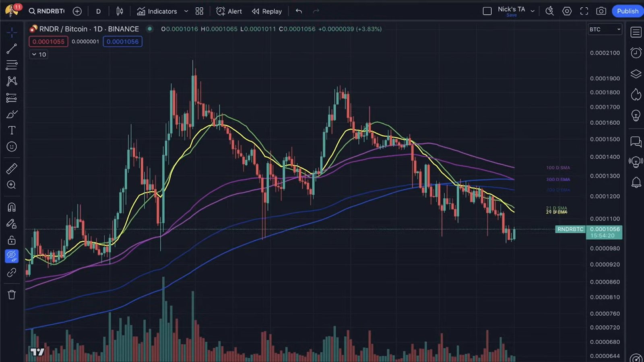The height and width of the screenshot is (362, 644).
Task: Click the current price 0.0001056 axis label
Action: (x=605, y=232)
